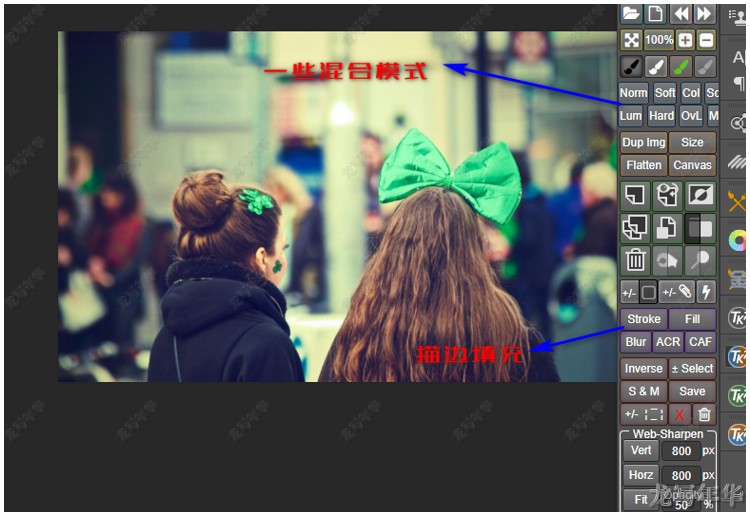Open the color wheel panel icon
The image size is (750, 516).
coord(738,240)
